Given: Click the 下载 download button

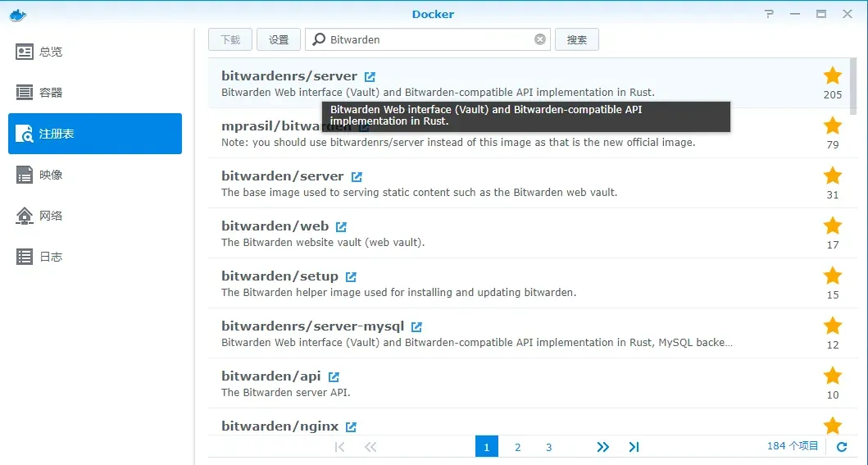Looking at the screenshot, I should pyautogui.click(x=230, y=39).
